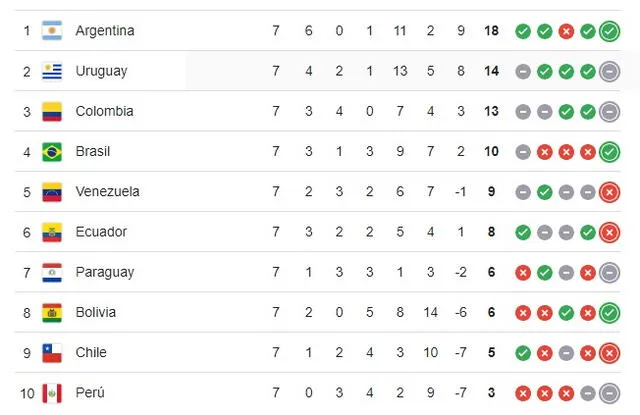Select the Colombia team name

(x=104, y=111)
